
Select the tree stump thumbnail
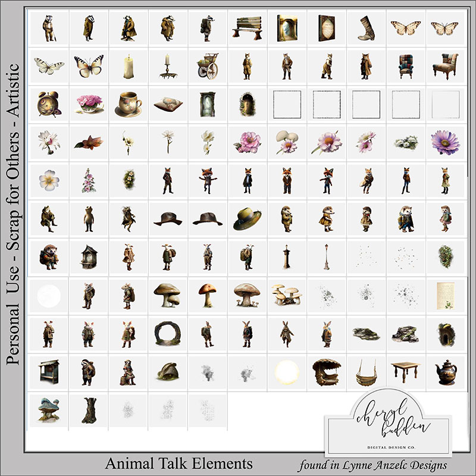(x=88, y=409)
